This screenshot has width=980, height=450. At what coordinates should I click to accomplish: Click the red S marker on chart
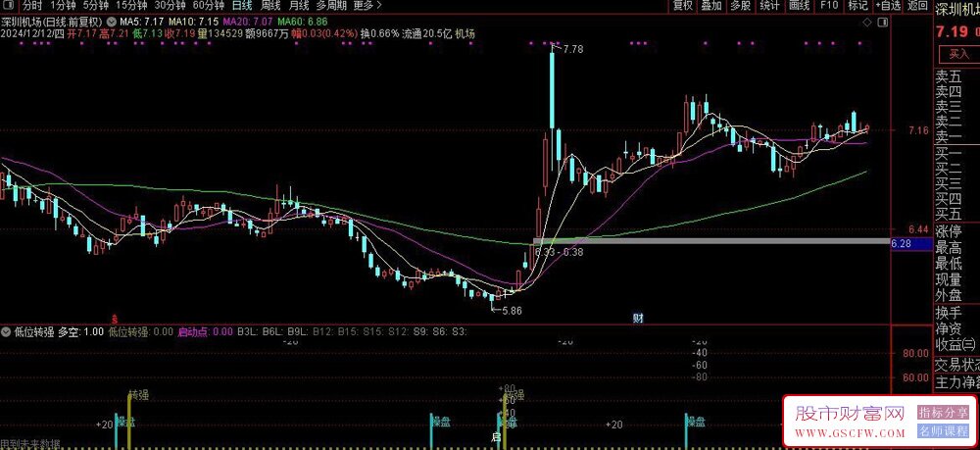coord(115,318)
